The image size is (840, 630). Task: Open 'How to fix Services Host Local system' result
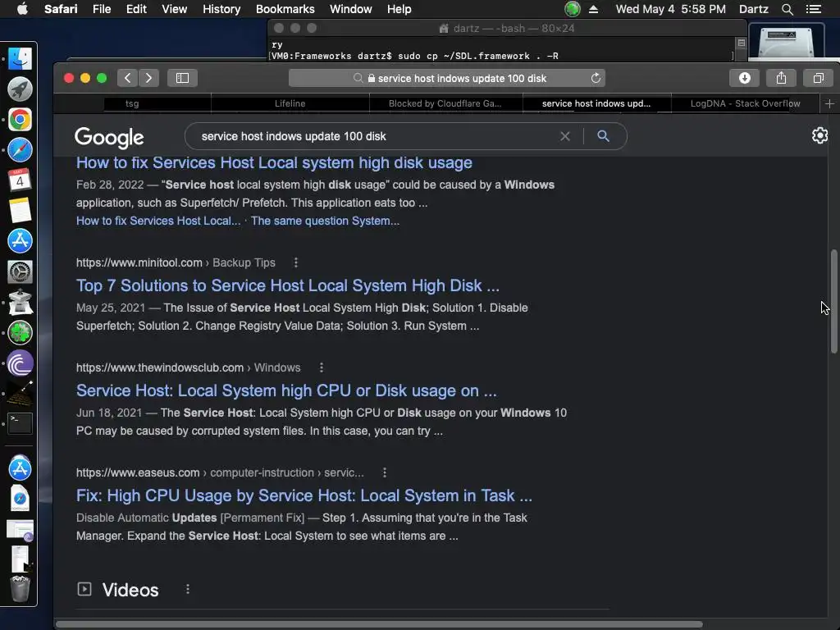pos(274,162)
